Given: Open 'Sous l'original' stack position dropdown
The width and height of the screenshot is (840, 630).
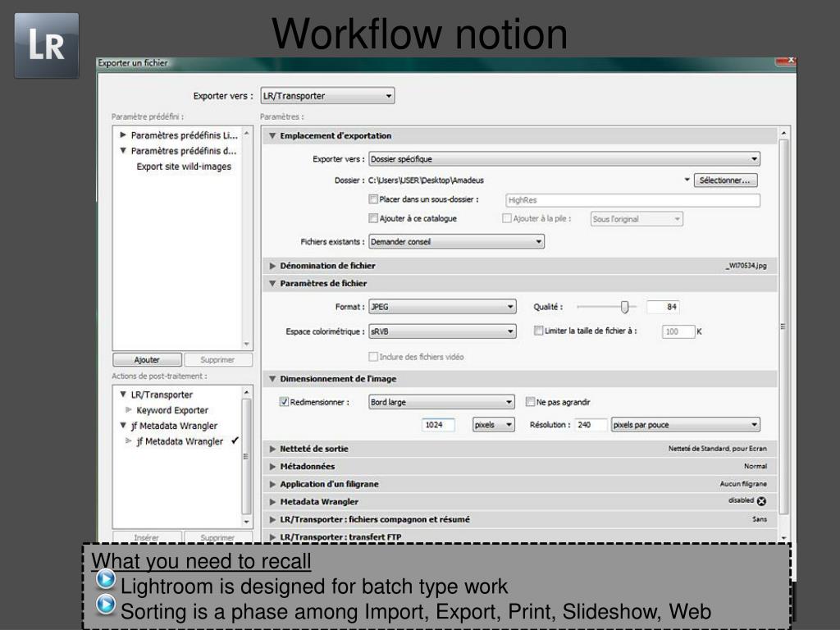Looking at the screenshot, I should coord(637,219).
